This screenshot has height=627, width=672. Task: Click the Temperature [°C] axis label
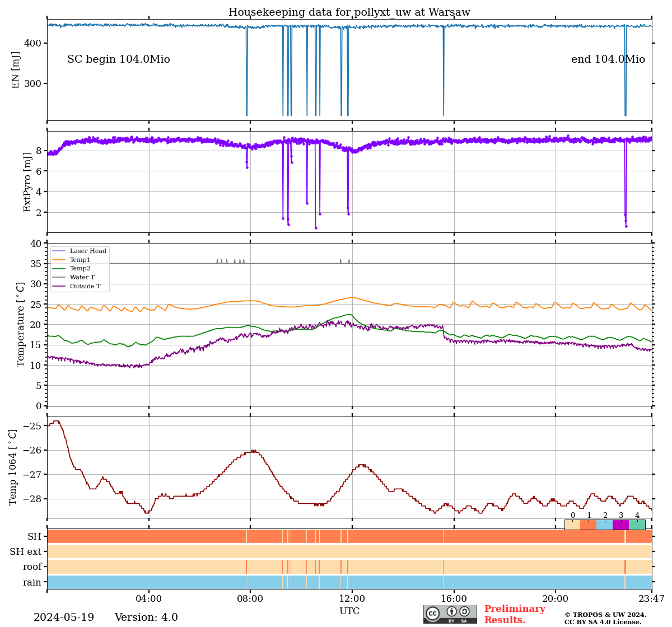tap(21, 324)
